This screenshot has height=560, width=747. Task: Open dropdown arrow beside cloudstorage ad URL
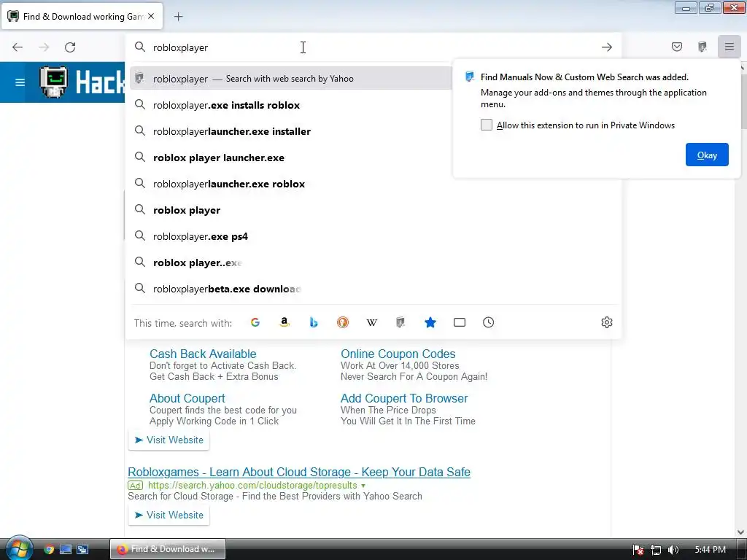click(x=363, y=486)
